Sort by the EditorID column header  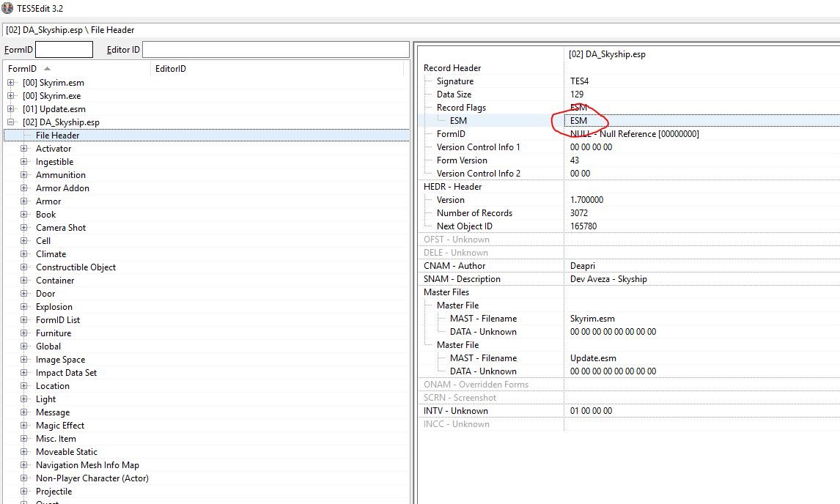tap(170, 69)
